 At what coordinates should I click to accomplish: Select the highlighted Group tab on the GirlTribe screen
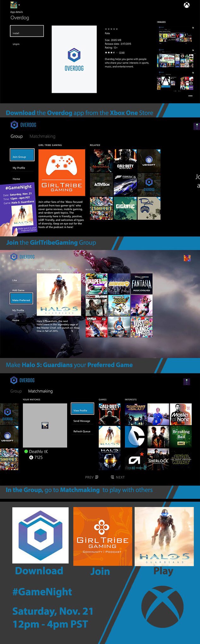(x=17, y=136)
